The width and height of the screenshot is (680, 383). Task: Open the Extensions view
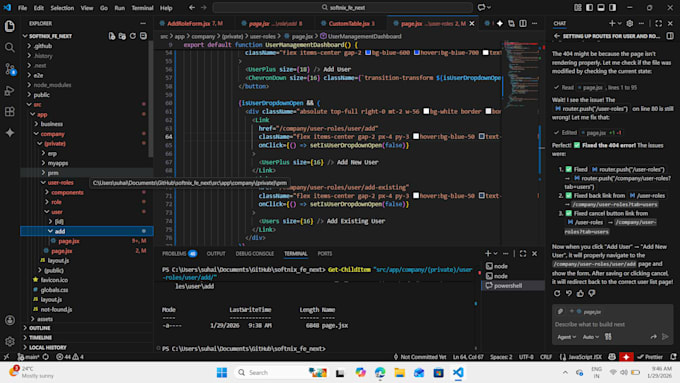[x=10, y=112]
